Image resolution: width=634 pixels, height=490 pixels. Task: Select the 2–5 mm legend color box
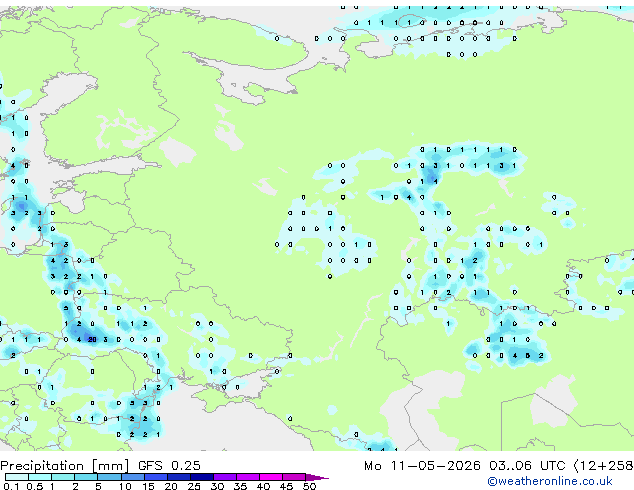[86, 477]
